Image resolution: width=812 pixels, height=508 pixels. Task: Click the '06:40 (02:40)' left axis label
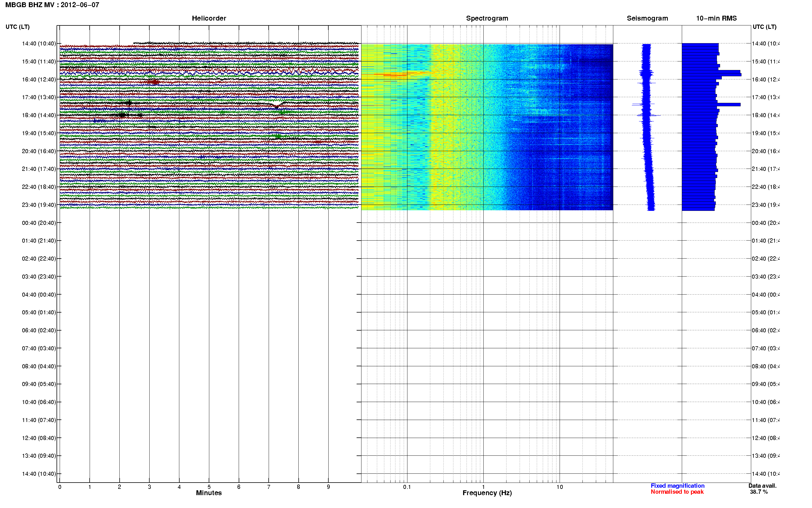[x=39, y=330]
